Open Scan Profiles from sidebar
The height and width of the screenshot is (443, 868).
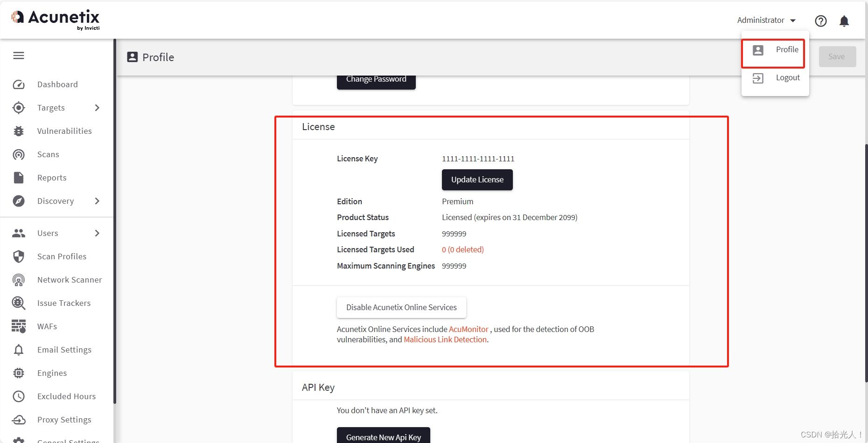tap(62, 256)
